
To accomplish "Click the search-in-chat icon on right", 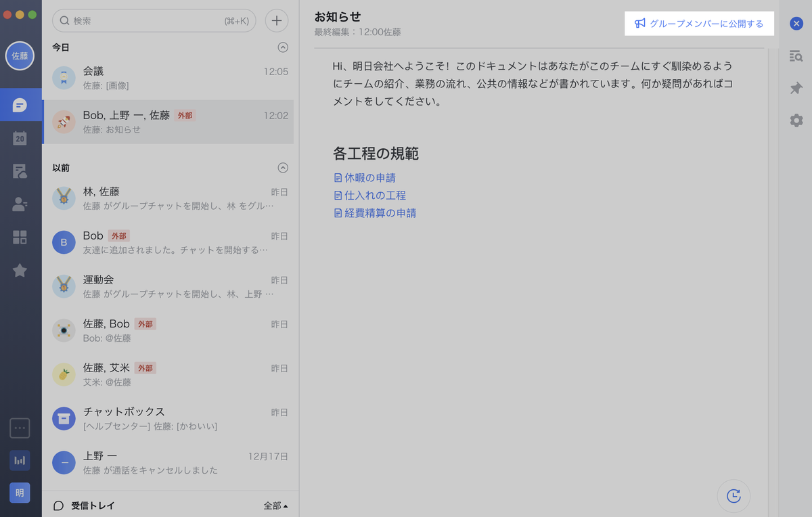I will pyautogui.click(x=796, y=56).
